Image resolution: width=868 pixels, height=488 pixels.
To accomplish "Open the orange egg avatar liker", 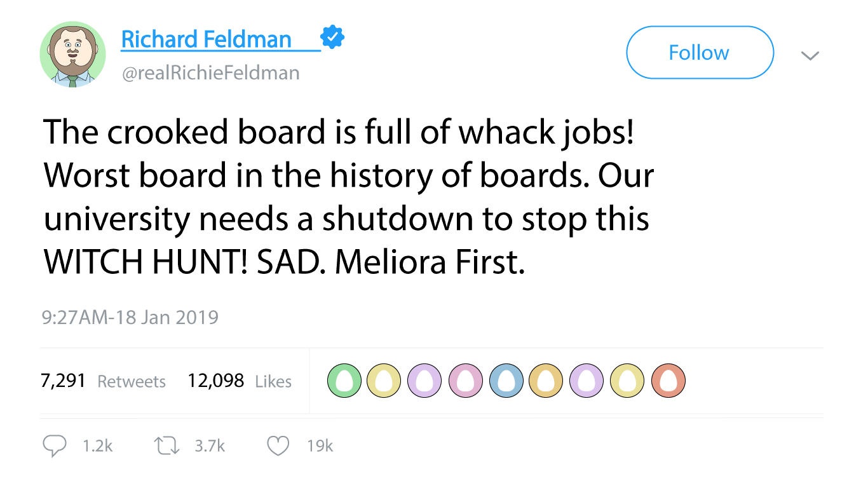I will (546, 381).
